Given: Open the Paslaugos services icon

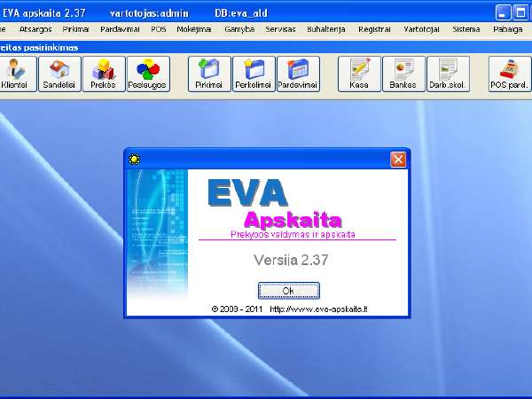Looking at the screenshot, I should pos(148,74).
